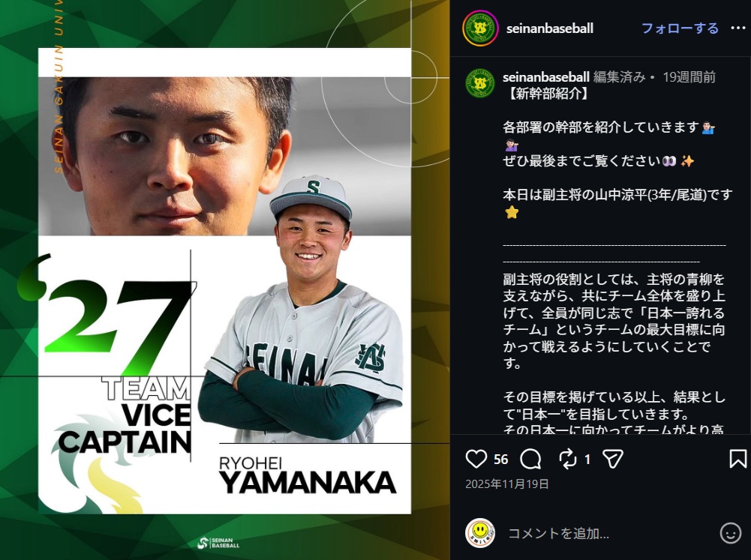Like the post with heart icon
This screenshot has width=751, height=560.
pyautogui.click(x=476, y=459)
